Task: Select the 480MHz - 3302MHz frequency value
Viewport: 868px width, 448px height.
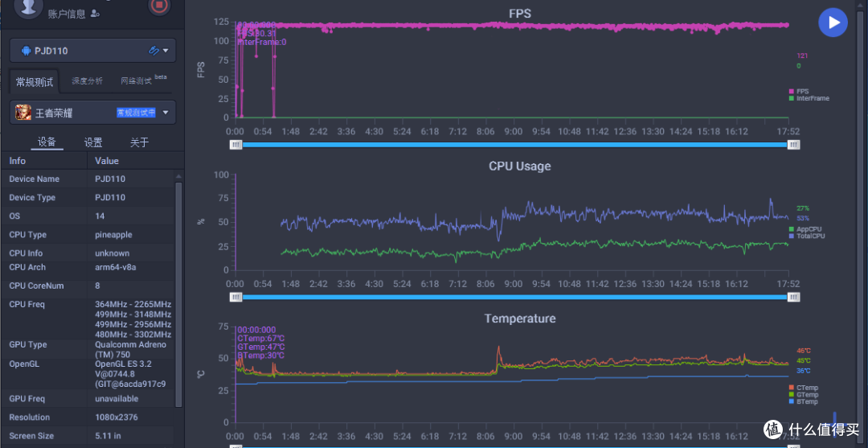Action: click(x=133, y=334)
